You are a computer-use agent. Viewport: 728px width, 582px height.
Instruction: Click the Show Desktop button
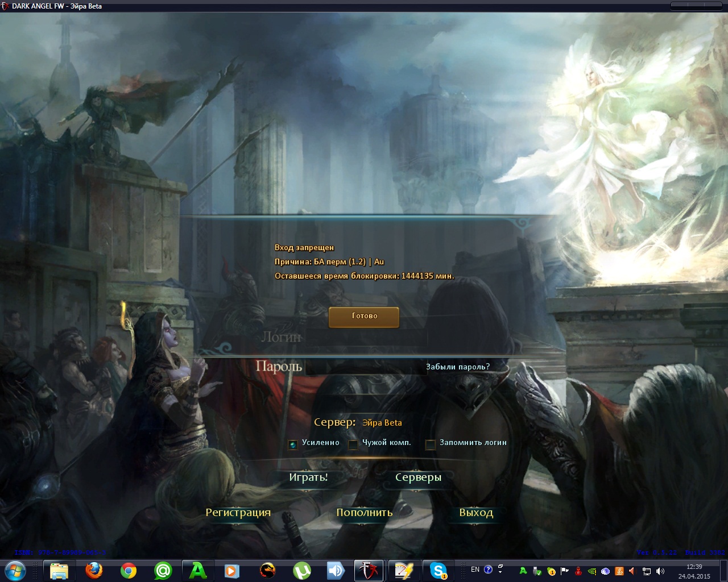coord(723,571)
